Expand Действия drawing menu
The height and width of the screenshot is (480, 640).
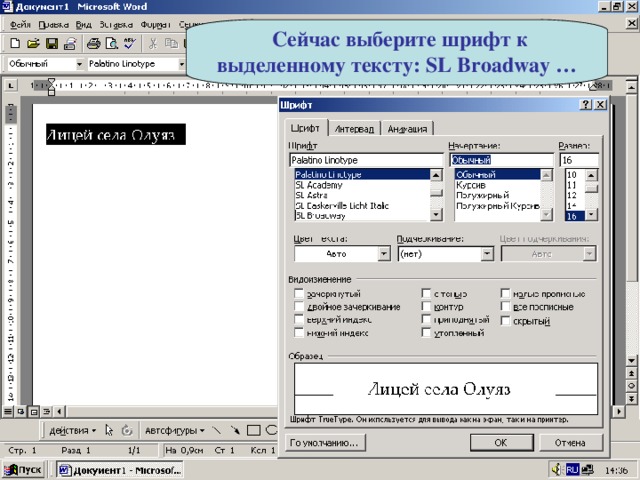coord(72,430)
